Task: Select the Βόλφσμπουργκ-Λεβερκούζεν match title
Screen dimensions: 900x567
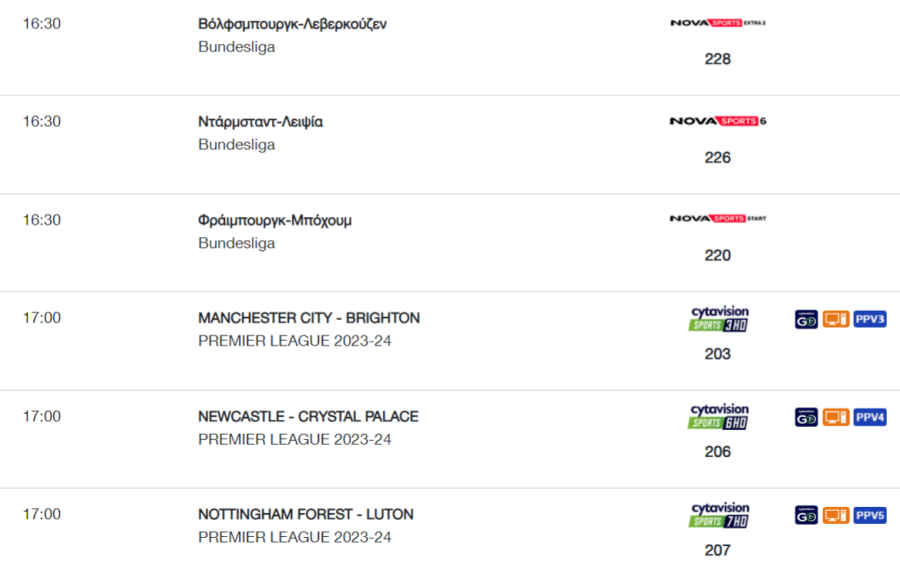Action: point(292,24)
